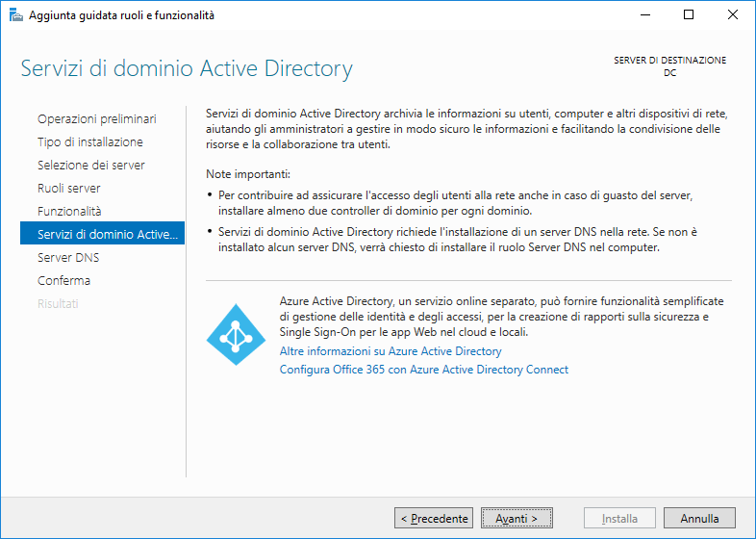The image size is (756, 539).
Task: Click the Risultati step in sidebar
Action: click(x=58, y=304)
